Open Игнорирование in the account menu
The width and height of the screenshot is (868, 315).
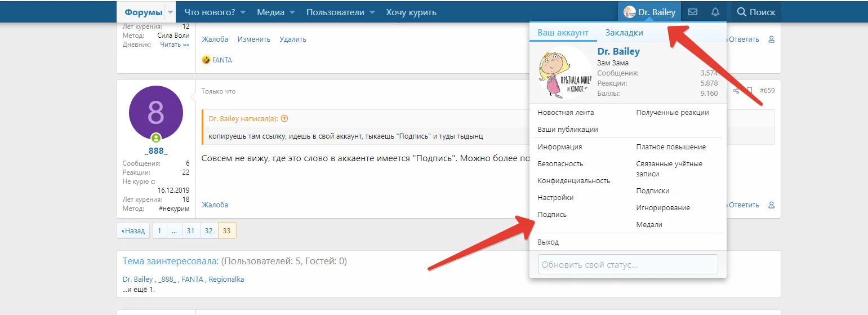663,207
